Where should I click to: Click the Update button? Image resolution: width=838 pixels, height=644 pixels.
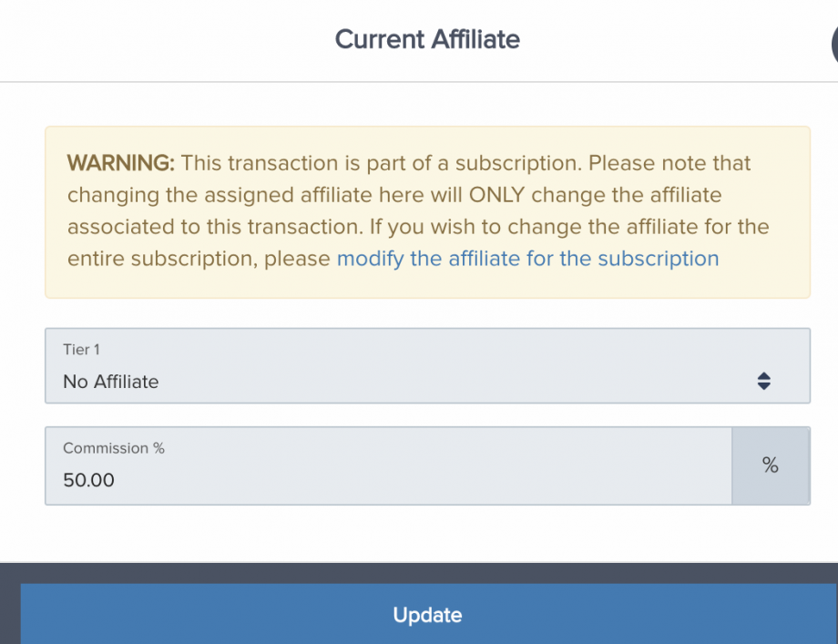coord(427,615)
